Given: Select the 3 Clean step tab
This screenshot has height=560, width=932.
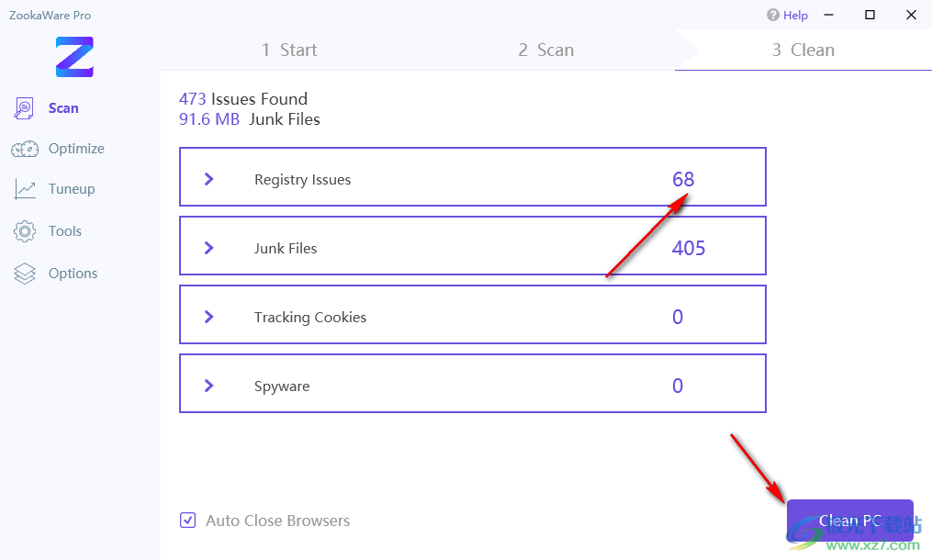Looking at the screenshot, I should [803, 50].
